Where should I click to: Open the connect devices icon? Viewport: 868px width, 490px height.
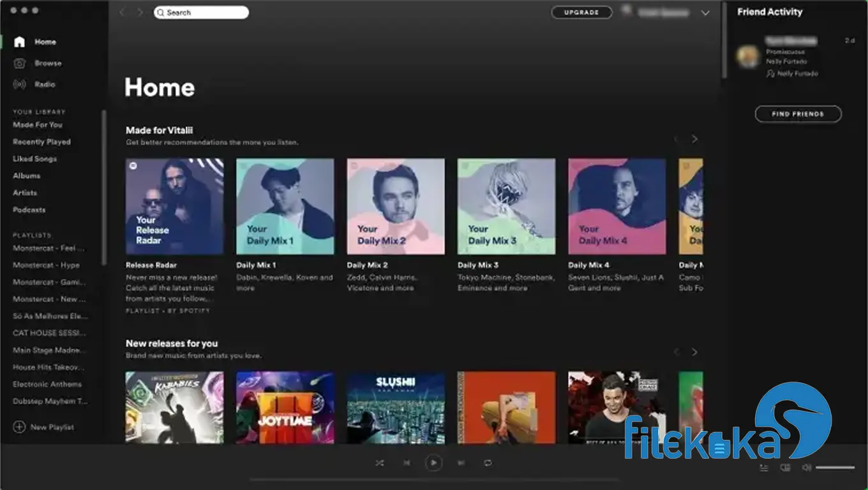(785, 468)
